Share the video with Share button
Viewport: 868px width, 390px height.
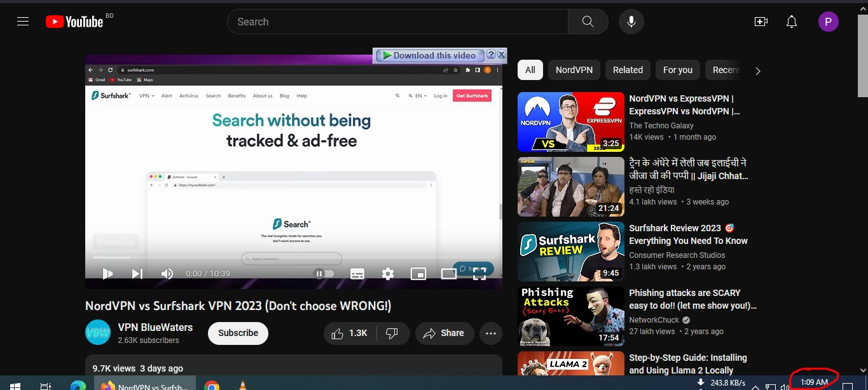coord(444,333)
